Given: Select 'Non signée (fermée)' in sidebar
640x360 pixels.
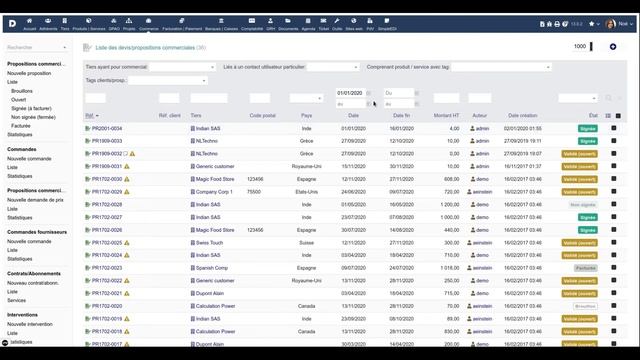Looking at the screenshot, I should [33, 117].
